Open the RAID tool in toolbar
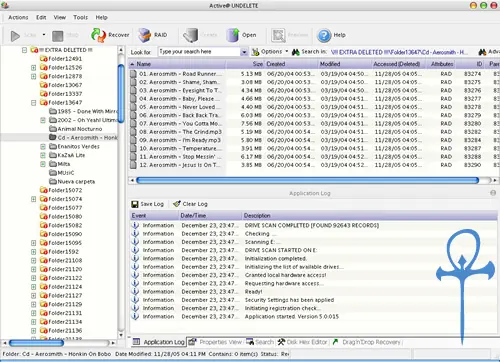Viewport: 500px width, 362px height. point(153,35)
